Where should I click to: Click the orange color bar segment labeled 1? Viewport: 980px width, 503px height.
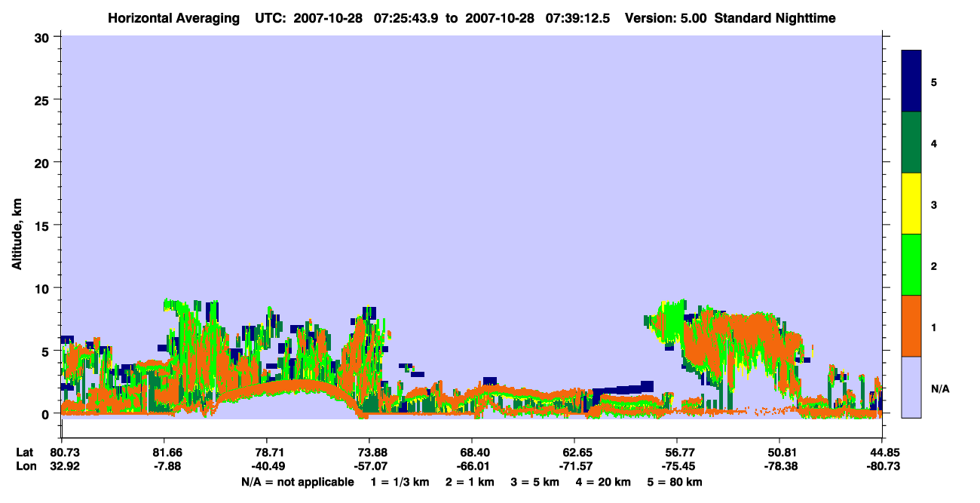pos(911,326)
